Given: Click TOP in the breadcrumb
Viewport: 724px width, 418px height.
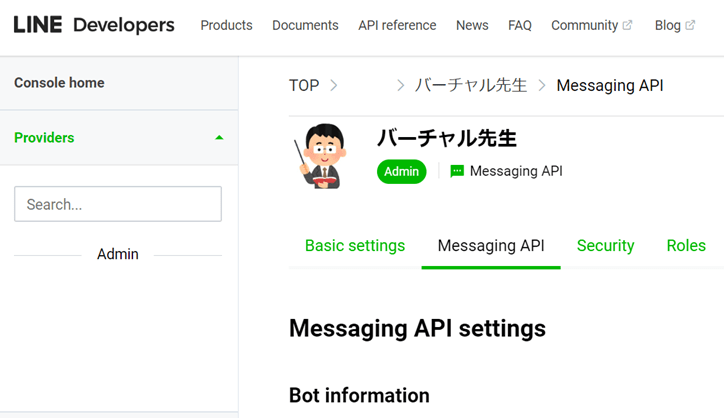Looking at the screenshot, I should tap(304, 85).
